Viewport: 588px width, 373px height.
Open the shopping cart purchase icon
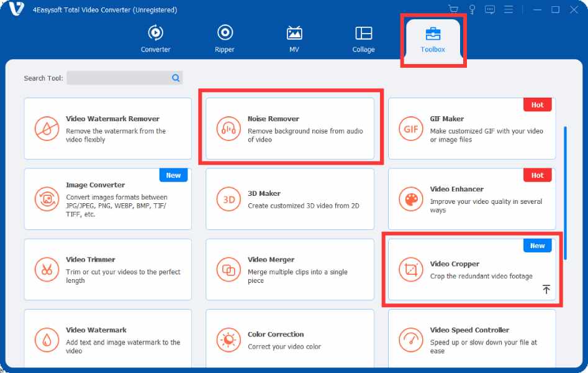453,9
